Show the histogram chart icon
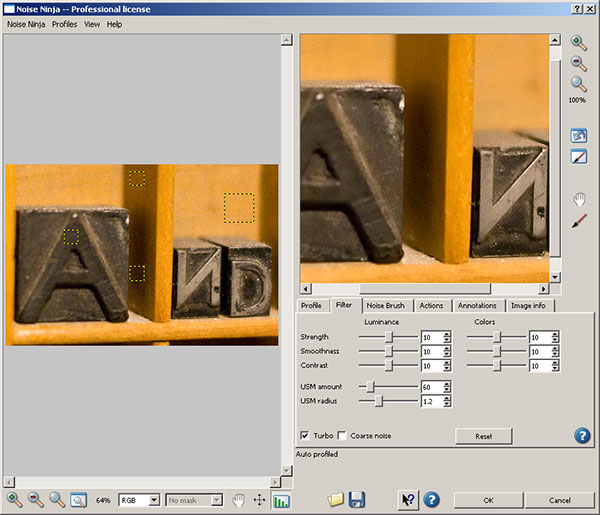This screenshot has width=600, height=515. tap(281, 500)
